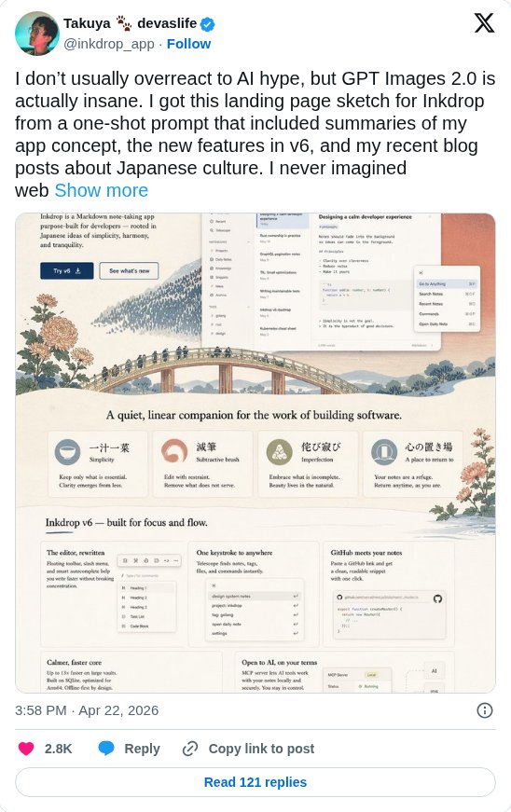Screen dimensions: 511x812
Task: Click the copy link chain icon
Action: [190, 749]
